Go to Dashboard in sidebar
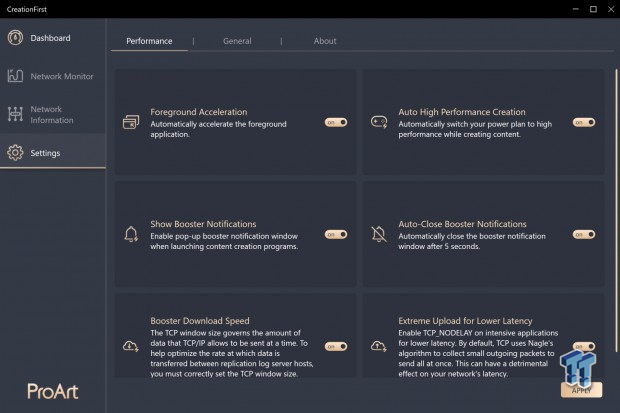Image resolution: width=620 pixels, height=413 pixels. 50,38
